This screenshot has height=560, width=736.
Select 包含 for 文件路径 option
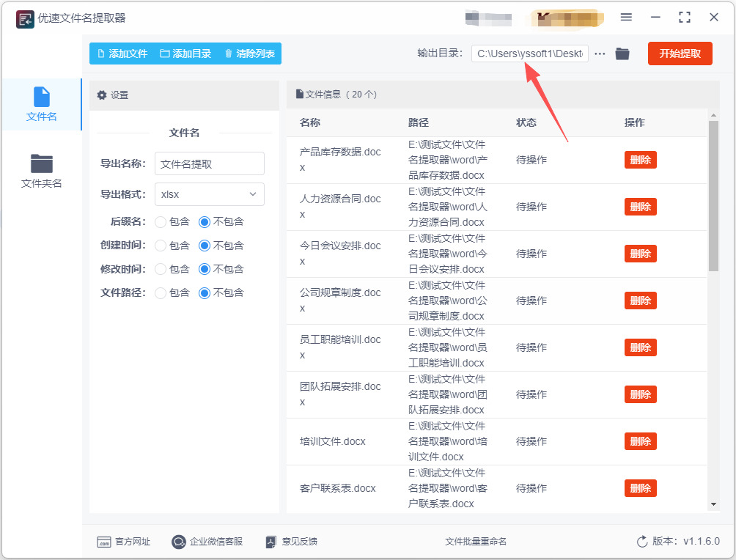pyautogui.click(x=161, y=293)
